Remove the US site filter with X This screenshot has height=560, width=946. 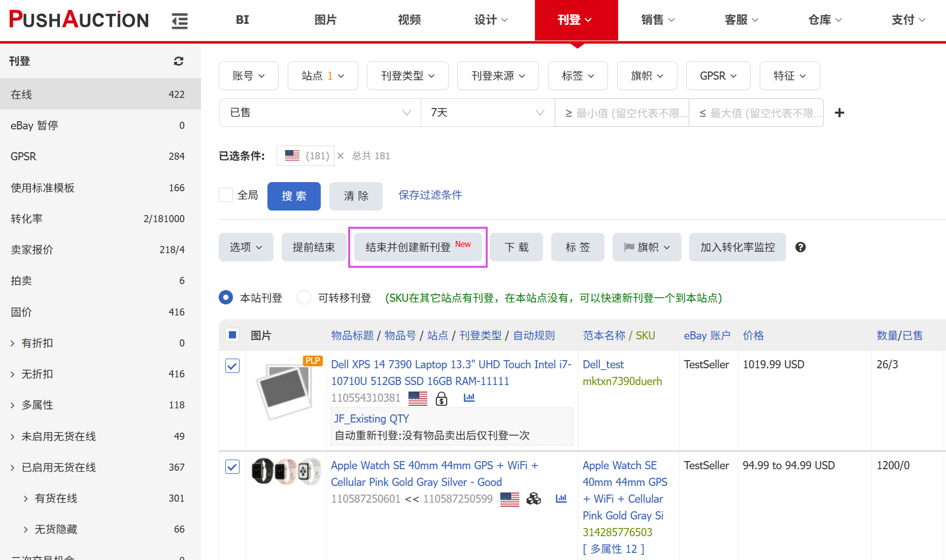pos(341,156)
